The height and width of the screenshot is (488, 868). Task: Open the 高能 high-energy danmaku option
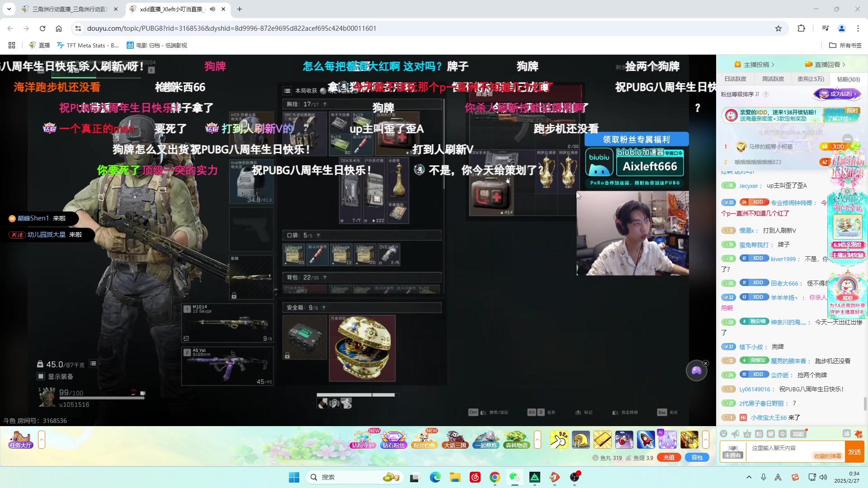(x=798, y=434)
